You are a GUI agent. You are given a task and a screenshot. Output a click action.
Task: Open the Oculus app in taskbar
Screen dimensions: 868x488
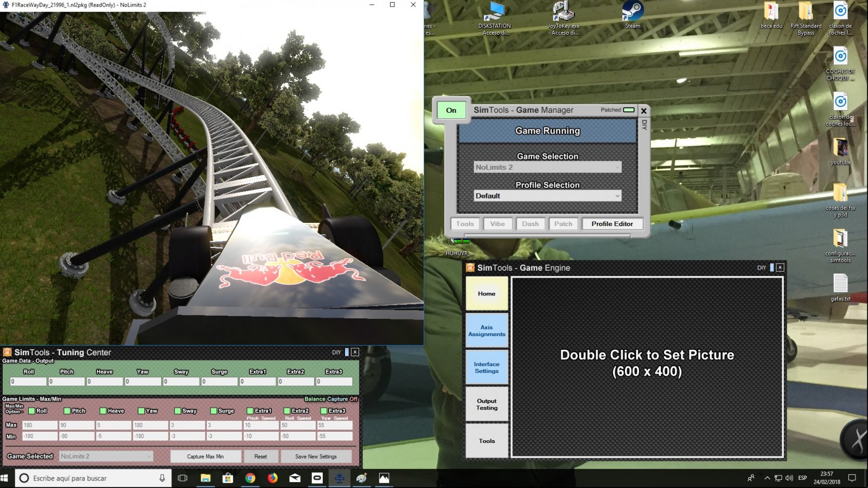click(317, 478)
